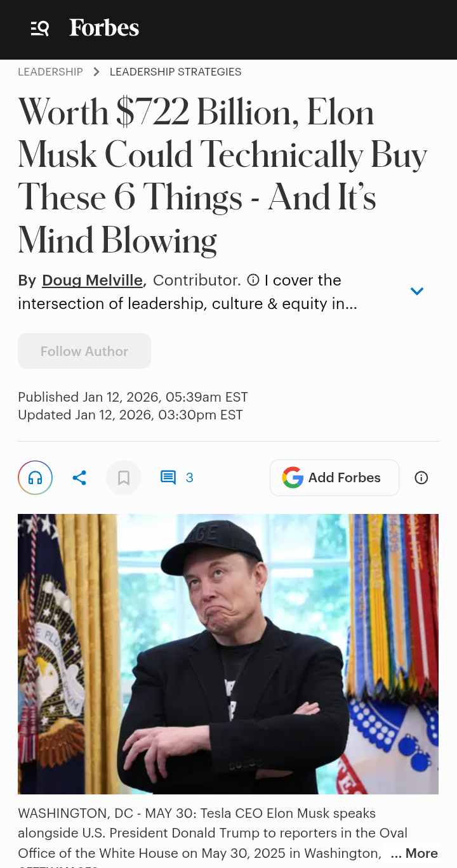This screenshot has width=457, height=868.
Task: Click the contributor info icon
Action: [253, 280]
